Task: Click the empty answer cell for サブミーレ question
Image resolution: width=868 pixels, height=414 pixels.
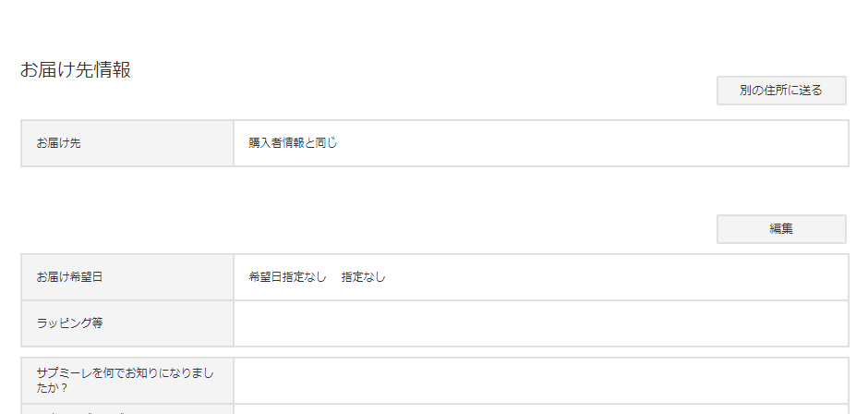Action: [x=541, y=381]
